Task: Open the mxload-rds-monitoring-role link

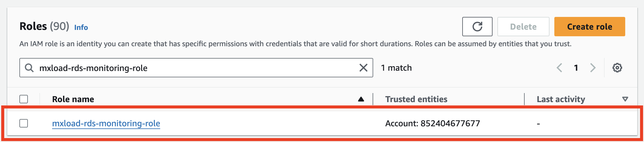Action: click(x=106, y=123)
